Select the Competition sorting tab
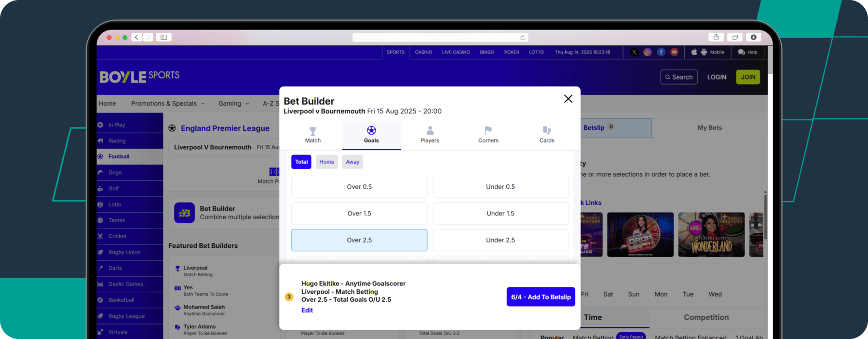The image size is (868, 339). 706,317
